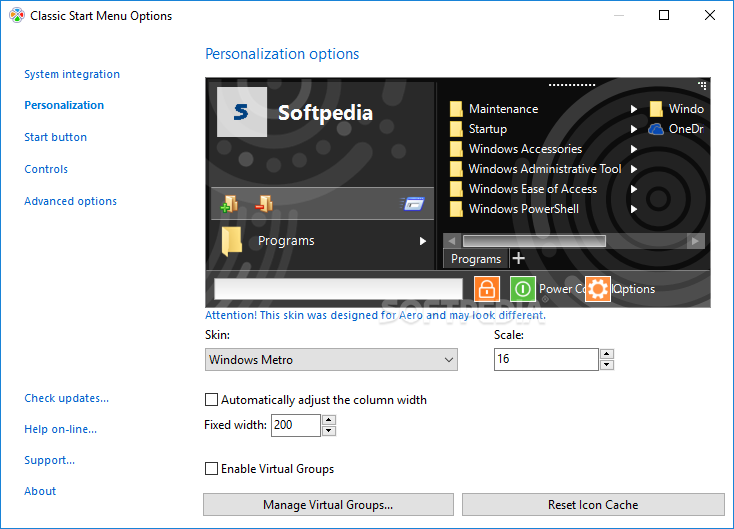Image resolution: width=734 pixels, height=529 pixels.
Task: Expand the left-pane Programs arrow
Action: [x=423, y=241]
